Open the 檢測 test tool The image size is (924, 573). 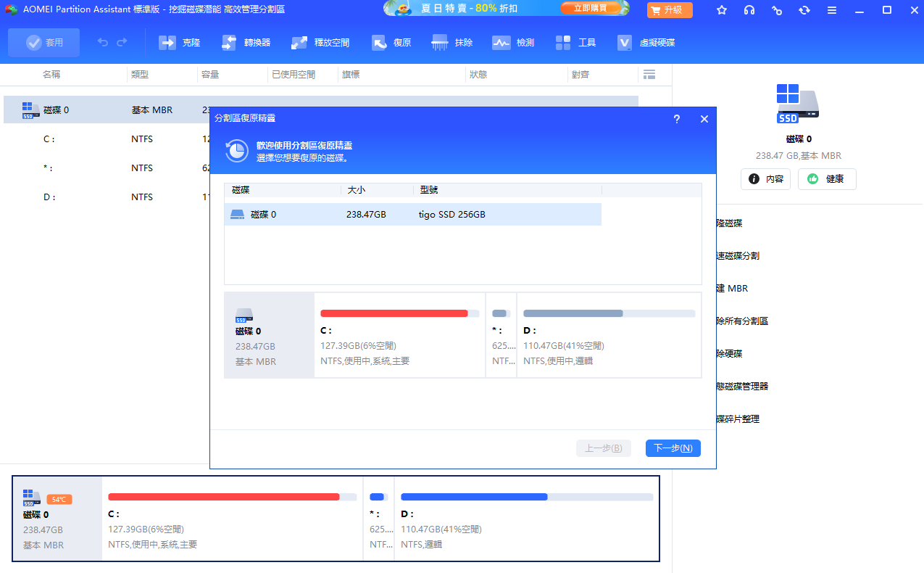(x=513, y=43)
